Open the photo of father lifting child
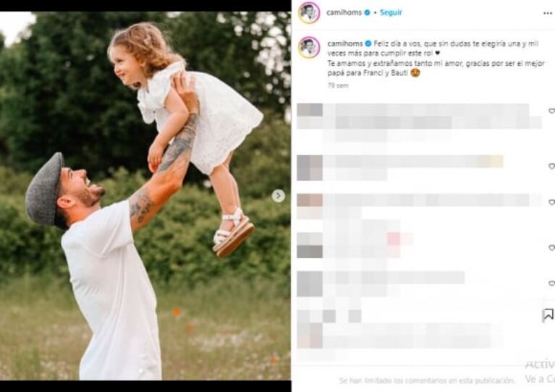 (x=145, y=196)
